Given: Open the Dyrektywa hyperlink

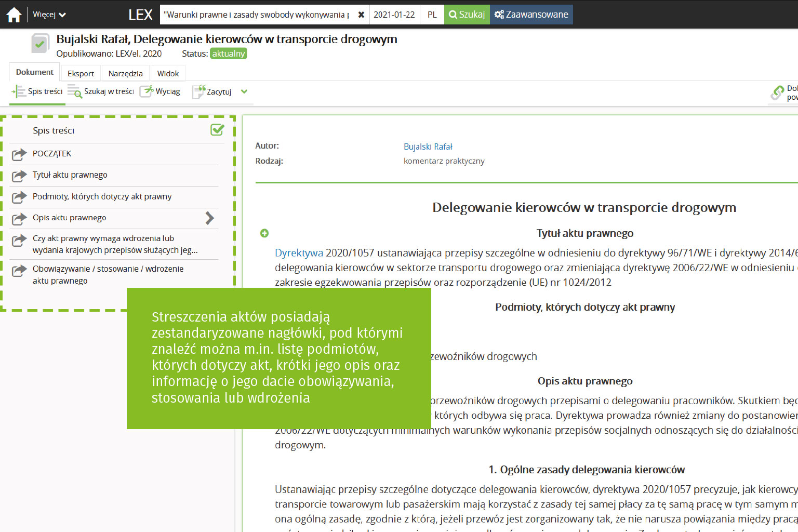Looking at the screenshot, I should coord(299,253).
